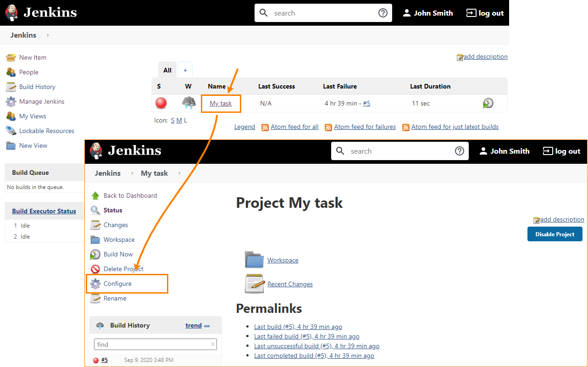Screen dimensions: 588x367
Task: Expand breadcrumb arrow next to Jenkins in dashboard
Action: pos(48,35)
